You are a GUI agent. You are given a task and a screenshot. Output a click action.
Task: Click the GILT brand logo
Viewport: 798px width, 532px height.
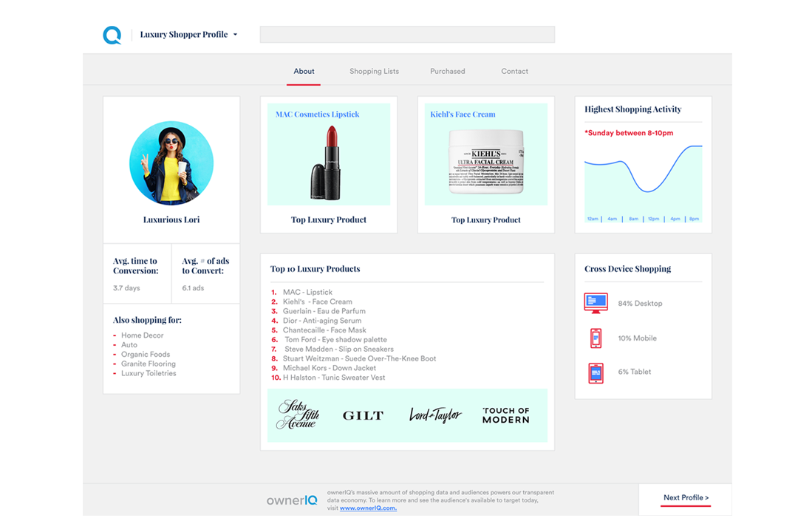[363, 416]
